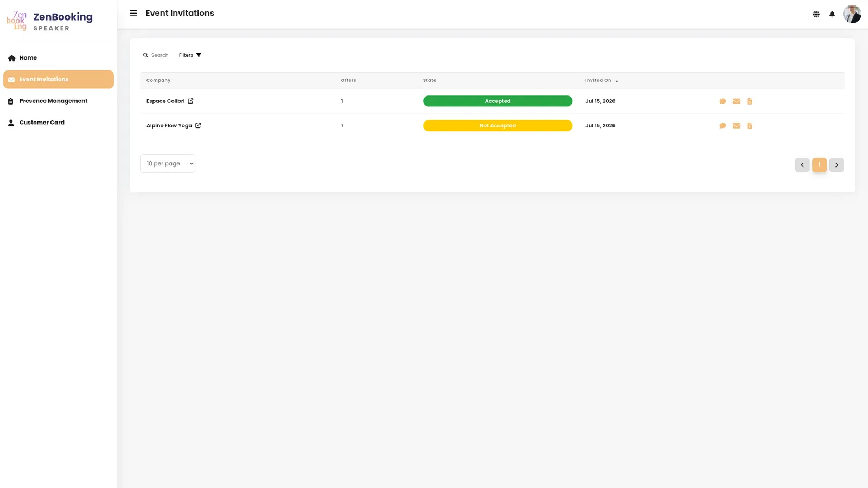Click offers count for Espace Colibri
The width and height of the screenshot is (868, 488).
pos(342,101)
